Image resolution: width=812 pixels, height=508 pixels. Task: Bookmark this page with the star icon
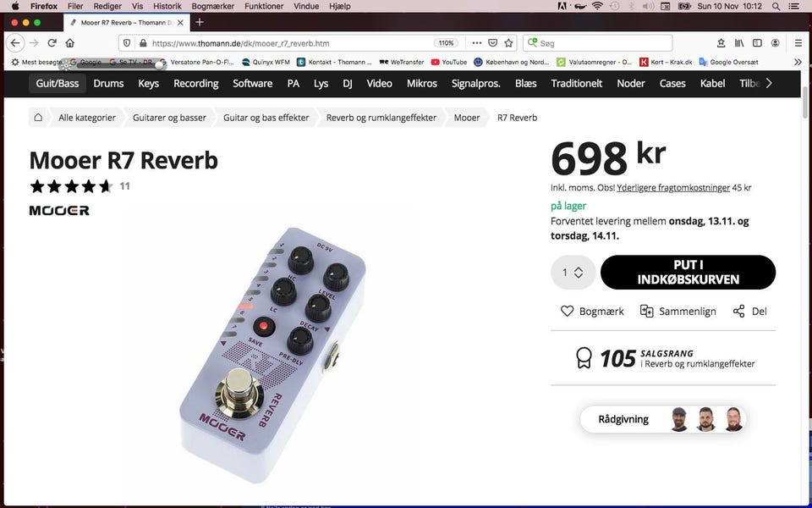click(x=509, y=43)
